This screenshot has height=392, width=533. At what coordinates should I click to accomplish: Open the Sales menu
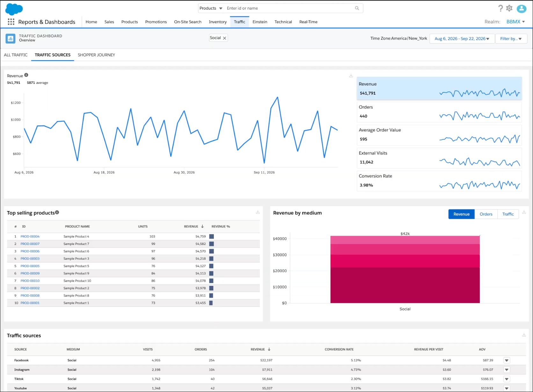click(109, 22)
